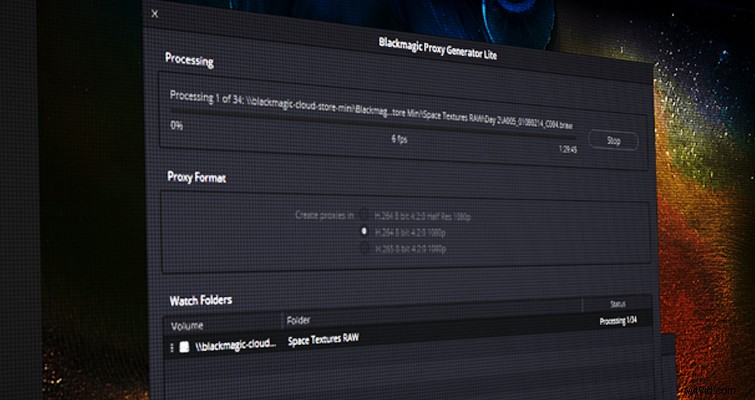Image resolution: width=755 pixels, height=400 pixels.
Task: Select H.264 8 bit 4:2:0 1080p option
Action: [x=364, y=232]
